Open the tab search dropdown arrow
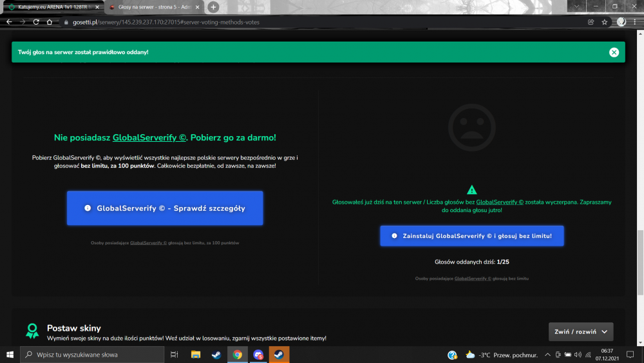 pos(576,6)
